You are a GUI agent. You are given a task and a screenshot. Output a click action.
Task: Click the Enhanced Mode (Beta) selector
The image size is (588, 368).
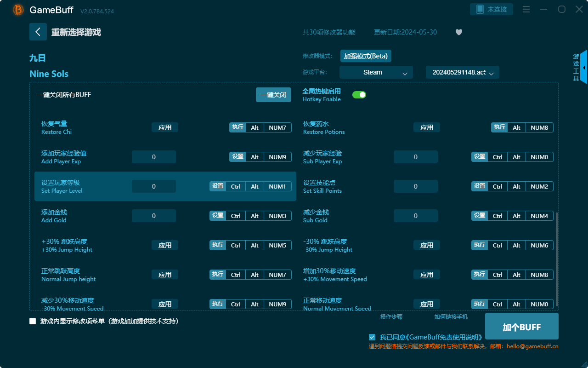click(366, 56)
